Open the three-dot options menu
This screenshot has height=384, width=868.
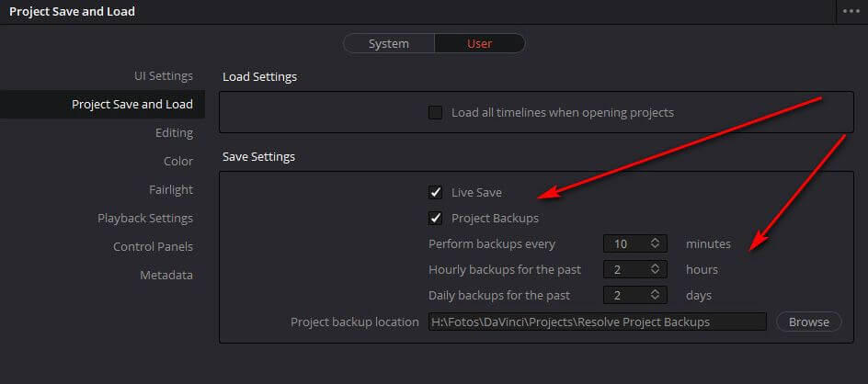coord(851,11)
